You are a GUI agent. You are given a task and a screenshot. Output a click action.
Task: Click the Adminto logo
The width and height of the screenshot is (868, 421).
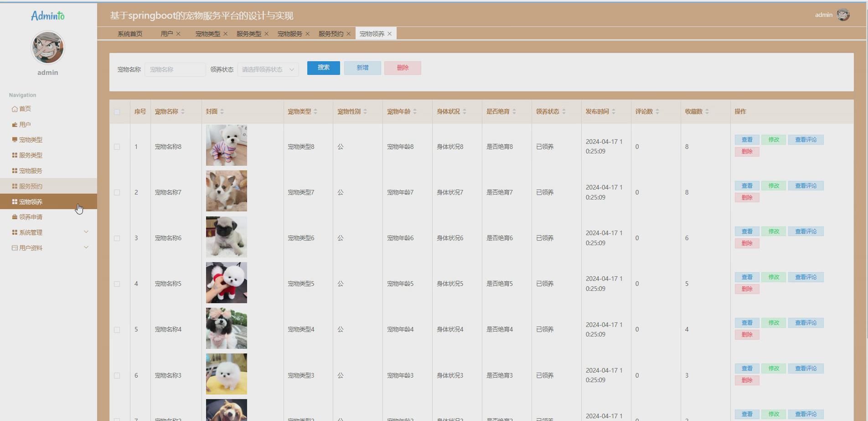[x=47, y=16]
